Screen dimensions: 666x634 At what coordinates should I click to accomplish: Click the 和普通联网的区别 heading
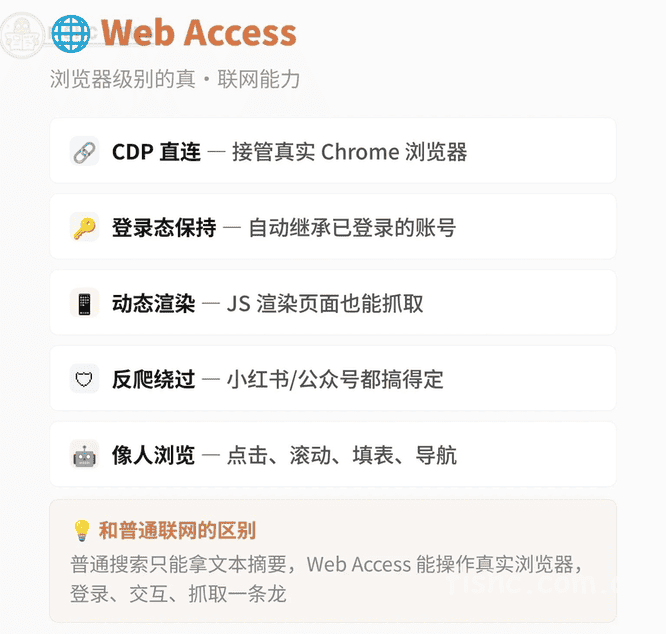click(x=177, y=530)
